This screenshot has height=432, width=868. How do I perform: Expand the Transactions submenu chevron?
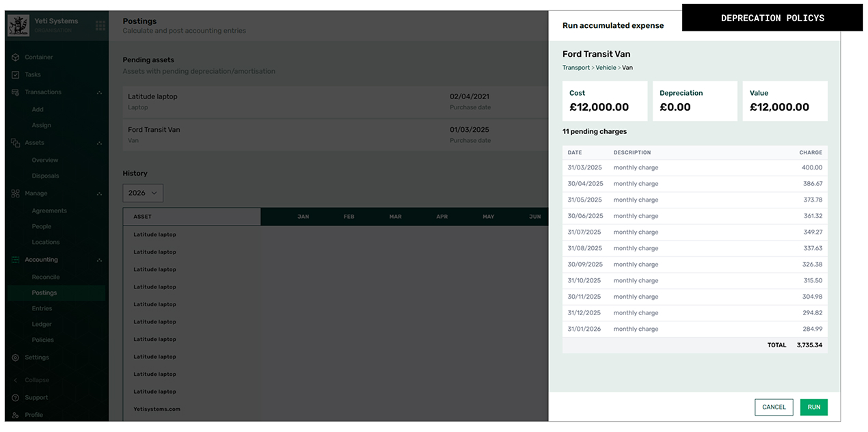[100, 92]
